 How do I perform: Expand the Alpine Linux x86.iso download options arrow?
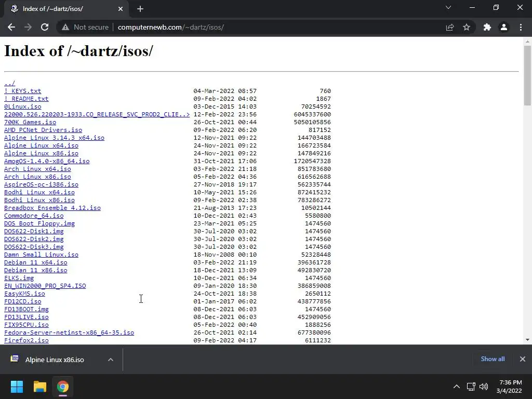point(111,360)
